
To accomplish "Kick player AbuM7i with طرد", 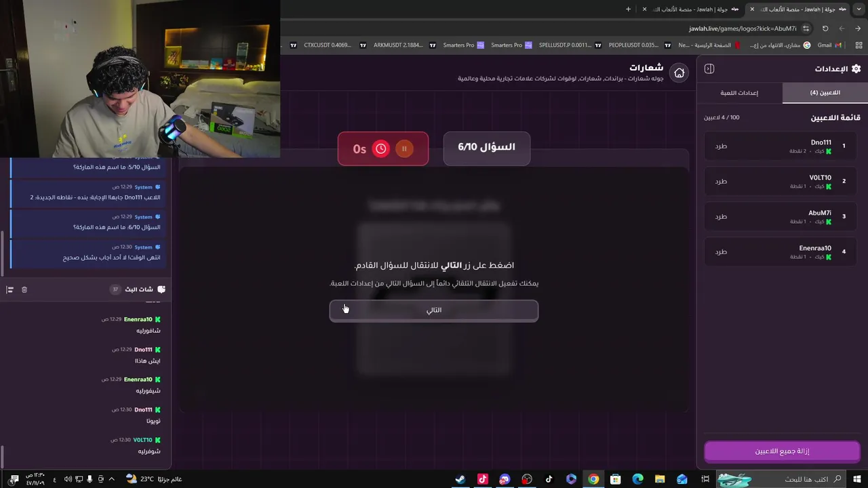I will (x=721, y=217).
